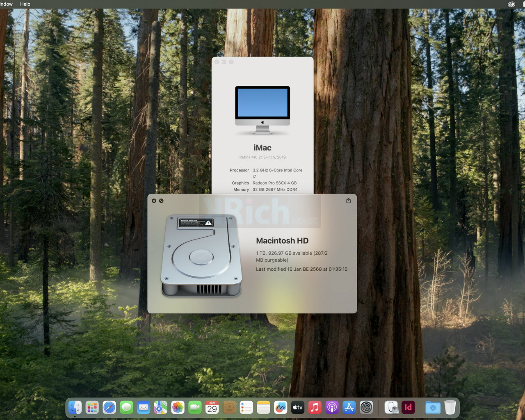Viewport: 525px width, 420px height.
Task: Click the Creative Cloud menu bar icon
Action: (x=511, y=4)
